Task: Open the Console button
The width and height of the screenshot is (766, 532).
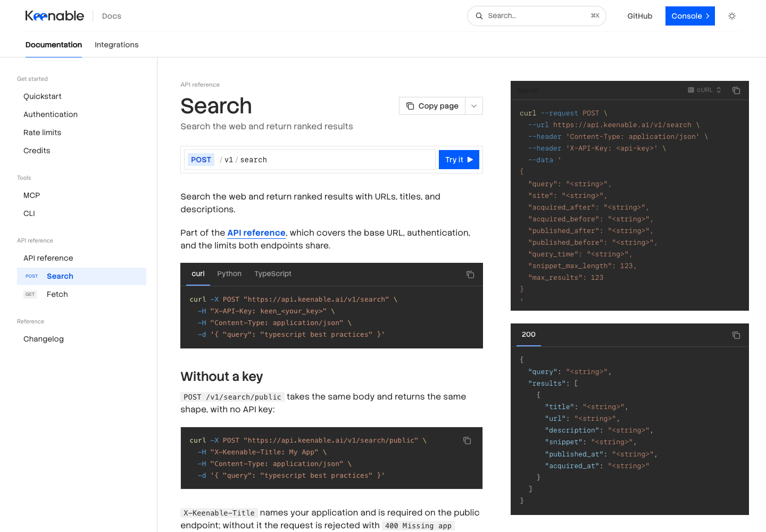Action: (x=690, y=16)
